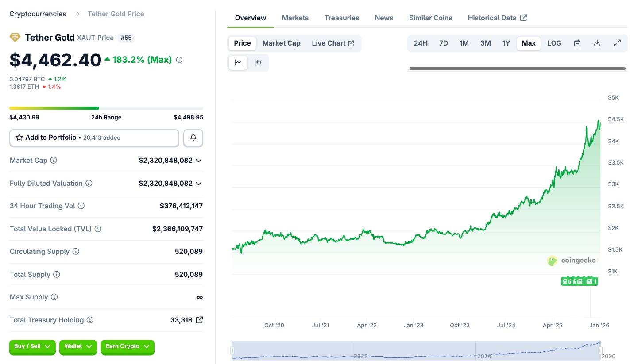Click the price alert bell icon

pyautogui.click(x=193, y=138)
